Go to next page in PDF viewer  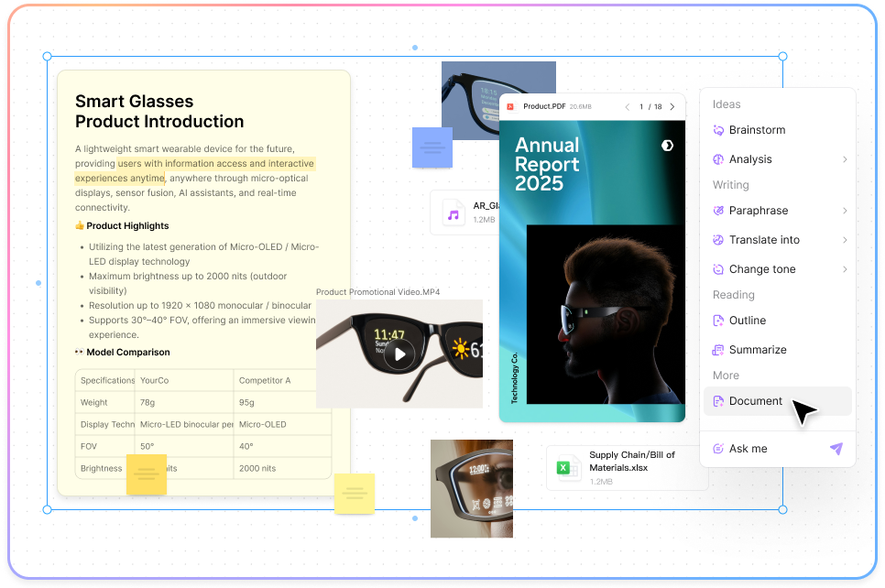click(672, 107)
